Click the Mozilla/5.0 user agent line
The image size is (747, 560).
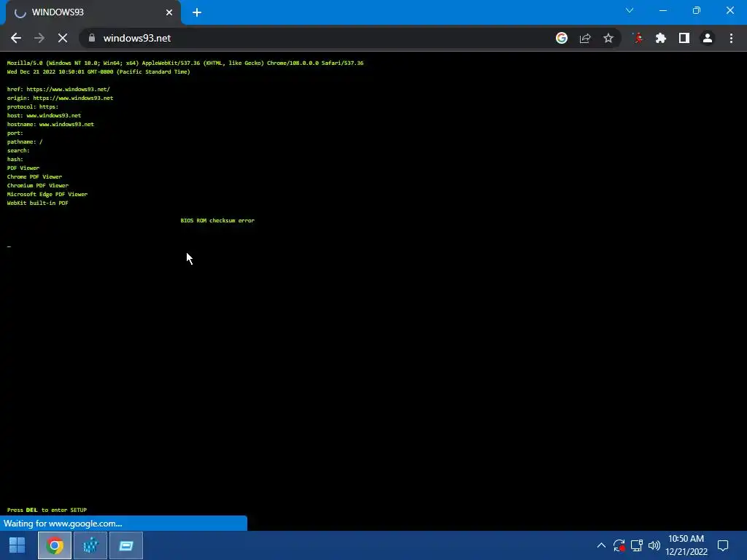point(185,63)
